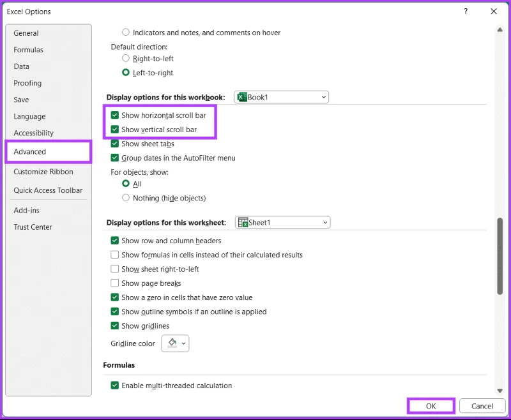
Task: Open the Formulas options category
Action: point(28,50)
